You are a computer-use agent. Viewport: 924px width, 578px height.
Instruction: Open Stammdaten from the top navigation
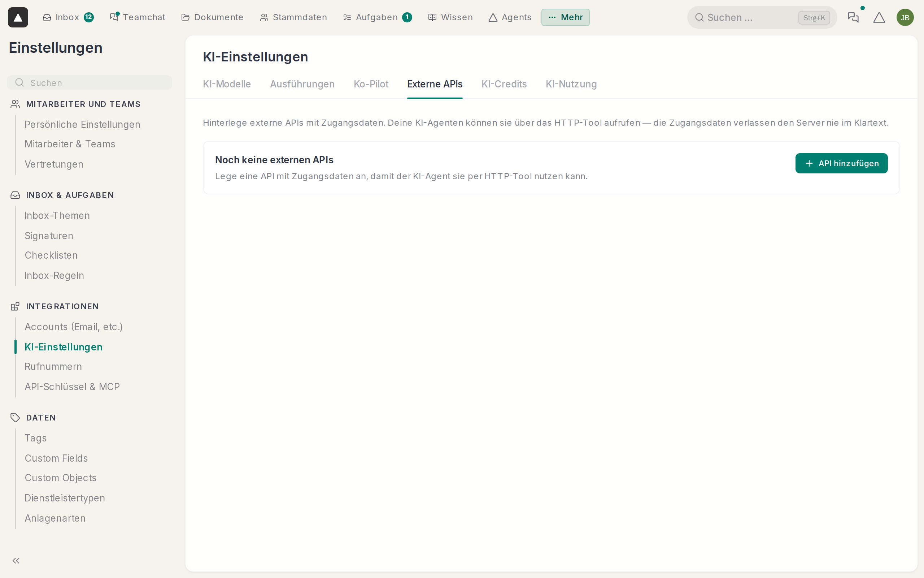[x=293, y=17]
